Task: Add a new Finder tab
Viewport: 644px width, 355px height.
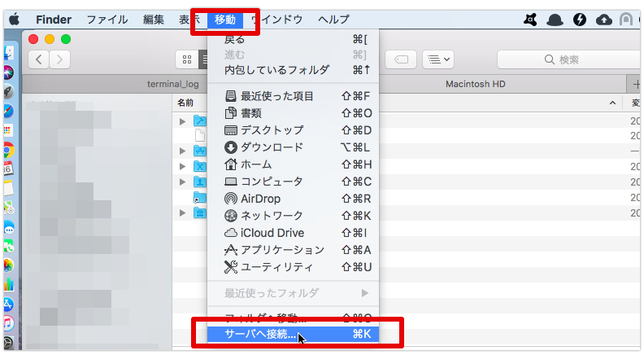Action: click(x=635, y=85)
